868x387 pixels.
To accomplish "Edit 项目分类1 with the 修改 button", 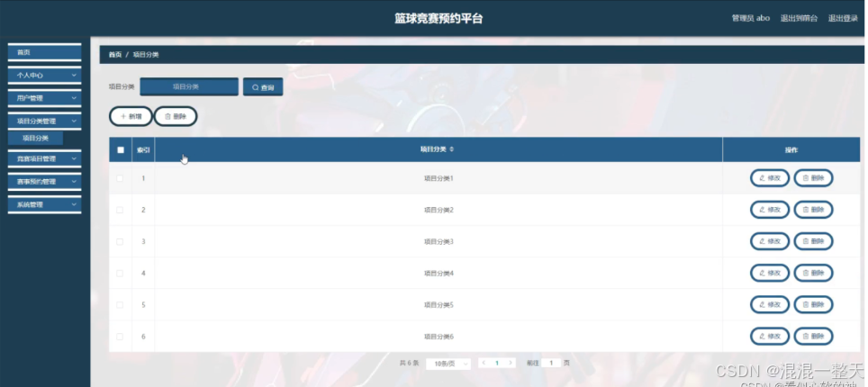I will coord(770,178).
